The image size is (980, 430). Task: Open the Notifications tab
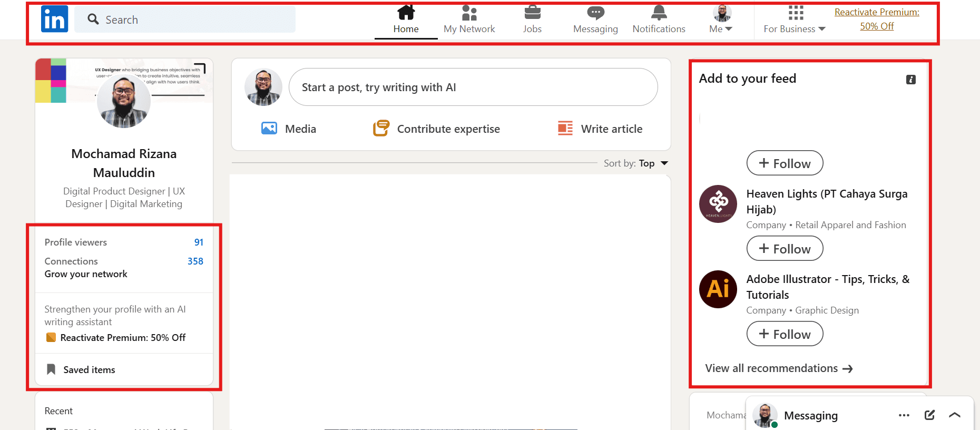pyautogui.click(x=659, y=20)
